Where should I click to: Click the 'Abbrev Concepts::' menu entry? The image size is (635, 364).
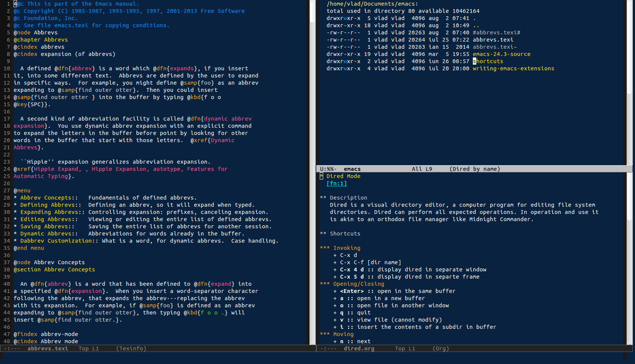click(x=49, y=198)
